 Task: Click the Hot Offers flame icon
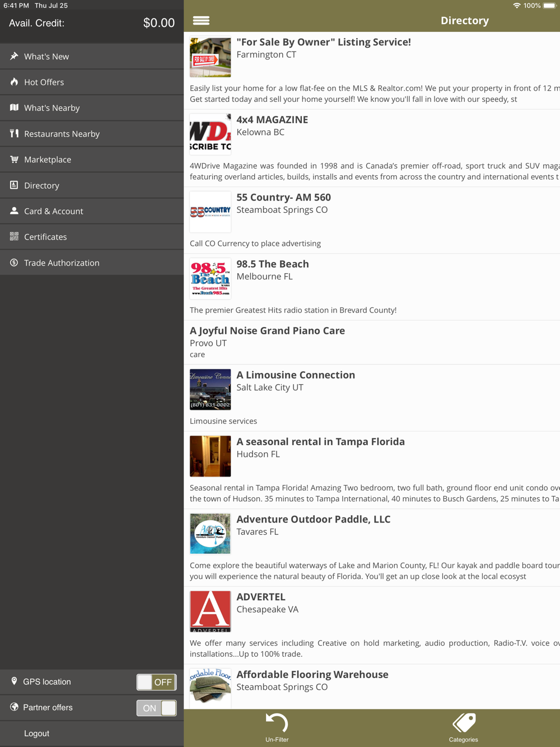click(x=14, y=82)
